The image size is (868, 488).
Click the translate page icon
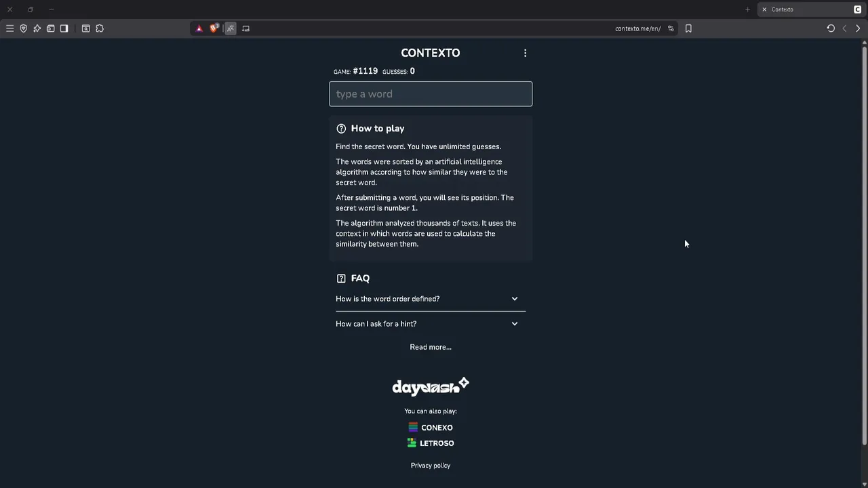(231, 28)
